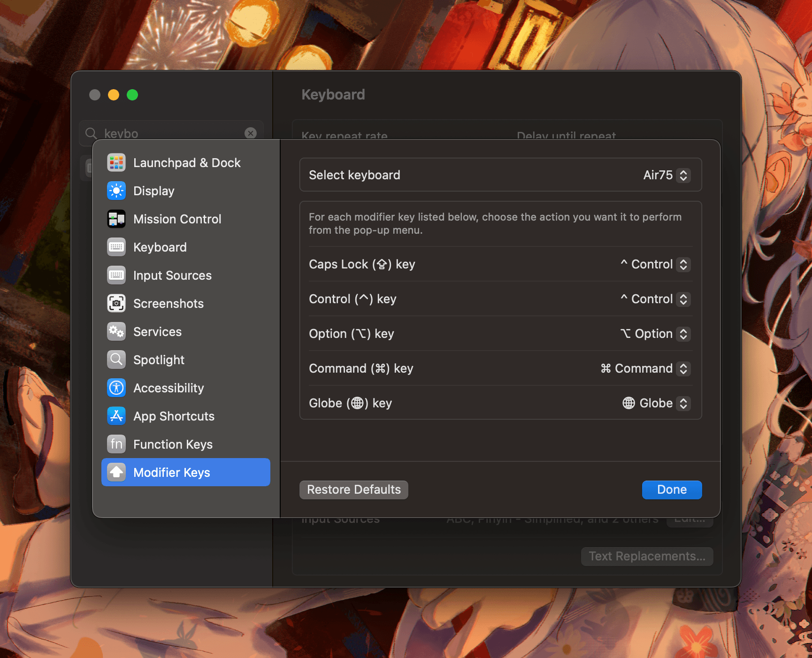Click the Launchpad & Dock icon

[x=116, y=162]
